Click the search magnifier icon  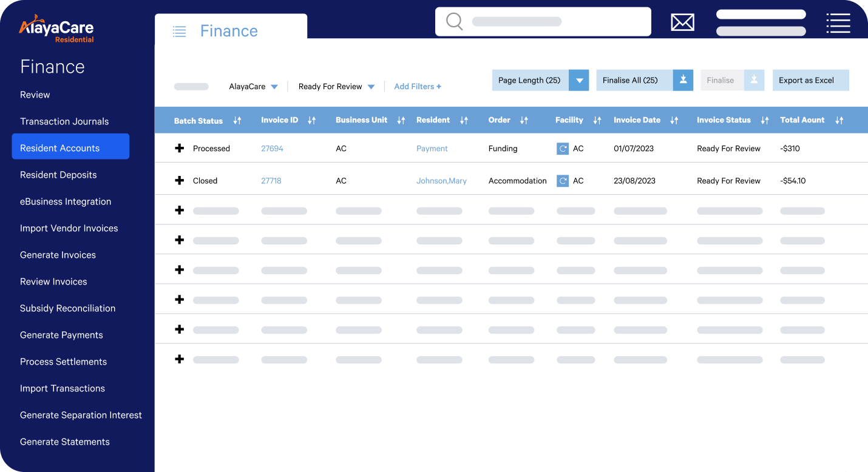tap(455, 21)
